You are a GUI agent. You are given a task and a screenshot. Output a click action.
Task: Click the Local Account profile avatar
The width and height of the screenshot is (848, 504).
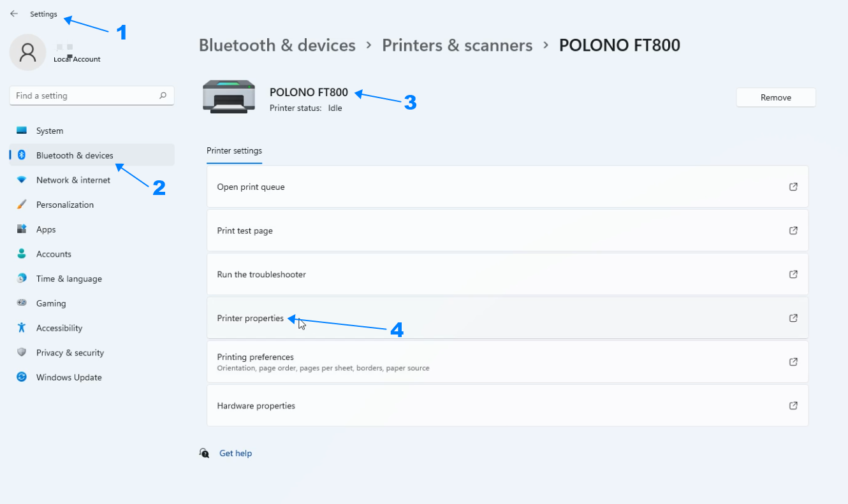tap(27, 52)
